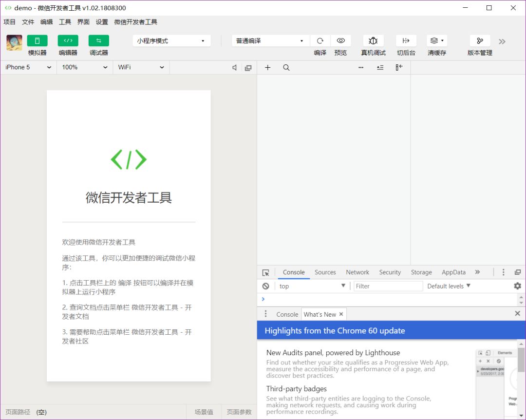Click the editor search magnifier icon
This screenshot has height=420, width=526.
(x=286, y=67)
